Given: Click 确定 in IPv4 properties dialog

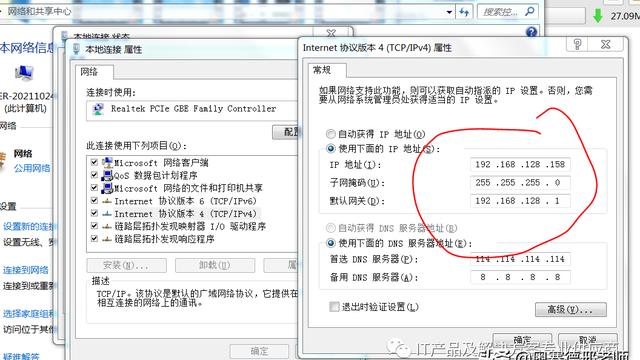Looking at the screenshot, I should coord(522,340).
